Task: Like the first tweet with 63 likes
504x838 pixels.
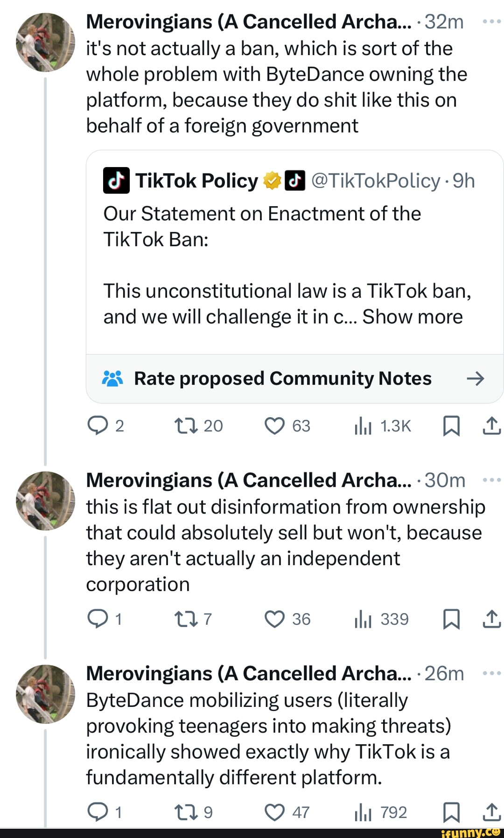Action: click(x=274, y=426)
